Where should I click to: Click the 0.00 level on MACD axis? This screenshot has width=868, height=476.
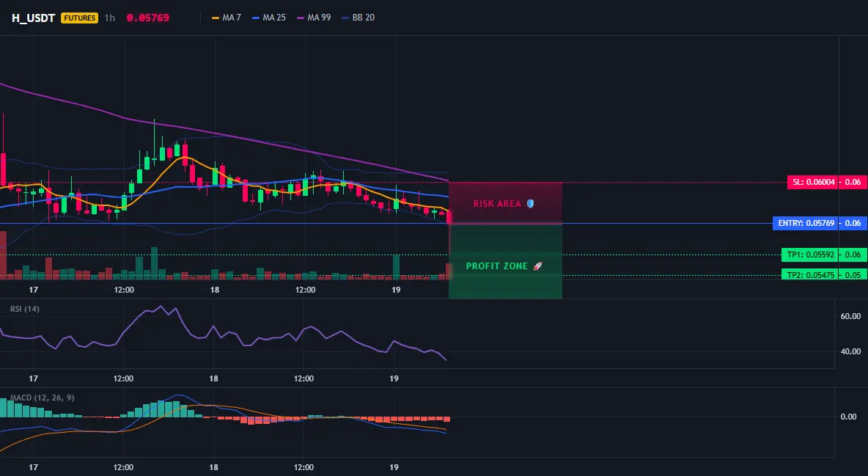coord(848,416)
